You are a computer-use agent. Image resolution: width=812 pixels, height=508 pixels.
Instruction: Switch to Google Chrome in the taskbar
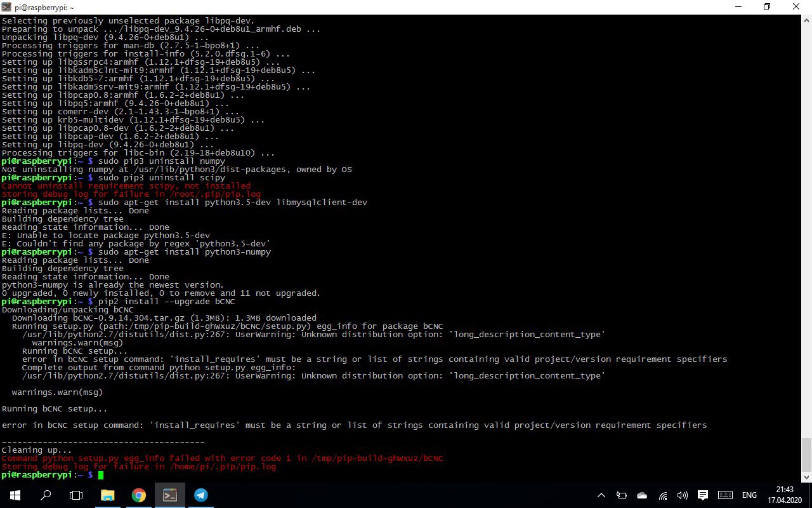click(x=138, y=495)
